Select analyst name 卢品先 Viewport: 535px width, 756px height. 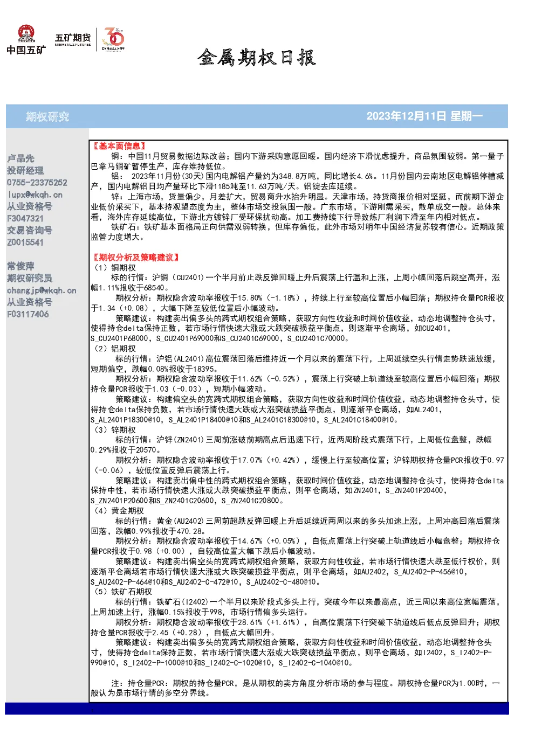20,158
